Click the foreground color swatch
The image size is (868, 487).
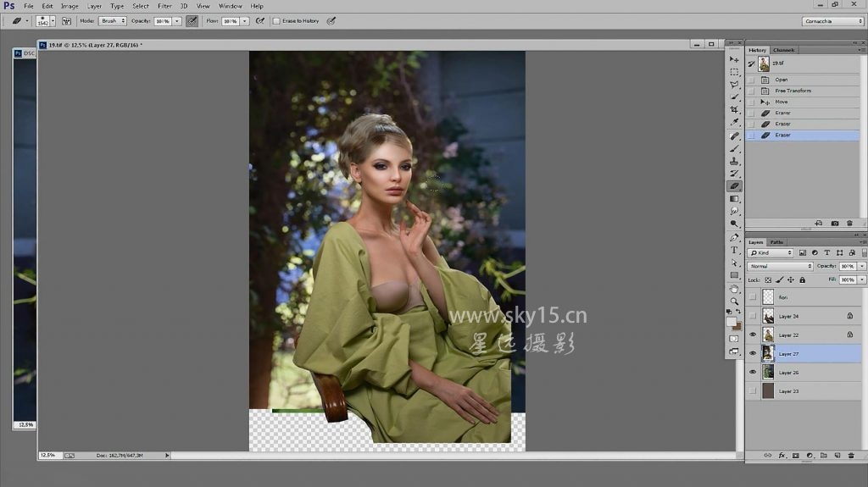coord(732,322)
